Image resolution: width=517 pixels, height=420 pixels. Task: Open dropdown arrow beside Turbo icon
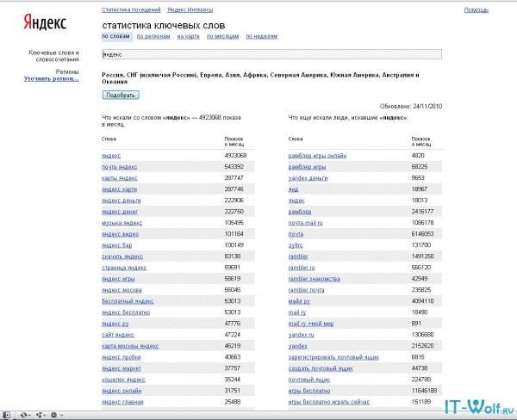tap(61, 416)
